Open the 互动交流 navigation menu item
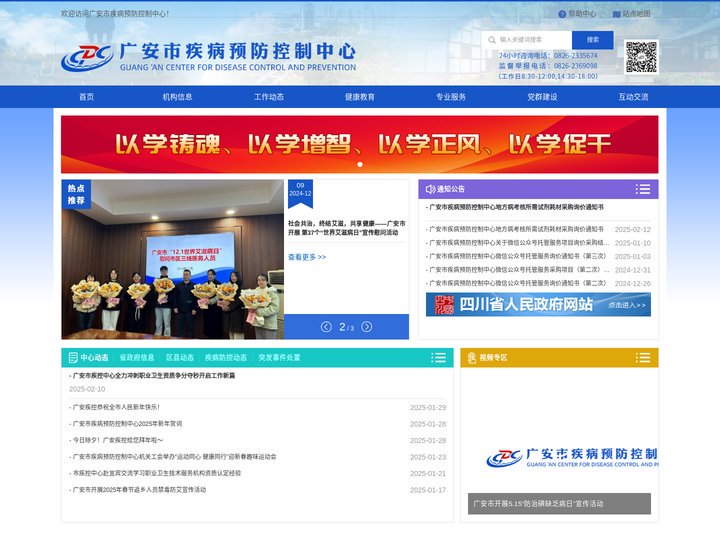This screenshot has height=540, width=720. coord(633,97)
